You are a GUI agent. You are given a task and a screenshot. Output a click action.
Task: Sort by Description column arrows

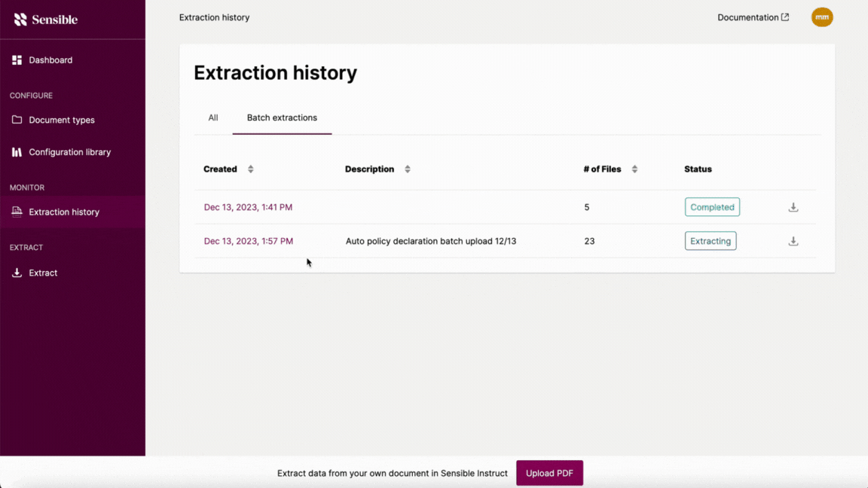(x=408, y=169)
